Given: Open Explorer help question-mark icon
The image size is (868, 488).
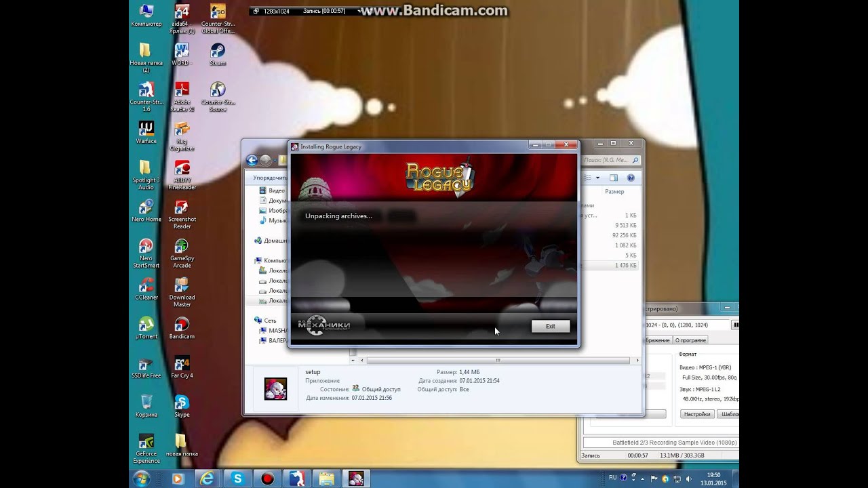Looking at the screenshot, I should coord(631,178).
